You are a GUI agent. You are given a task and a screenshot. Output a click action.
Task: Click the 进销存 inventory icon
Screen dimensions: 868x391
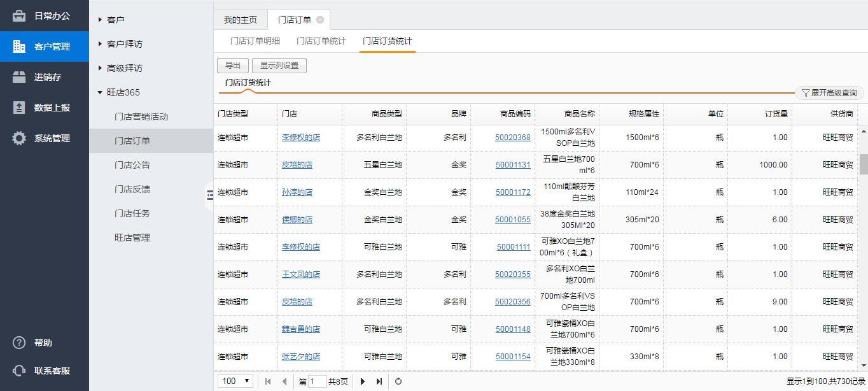[19, 77]
